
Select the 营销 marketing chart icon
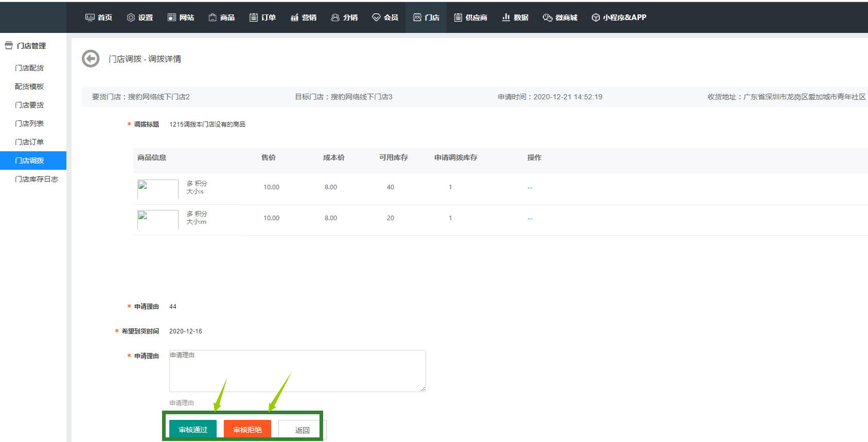pos(294,17)
